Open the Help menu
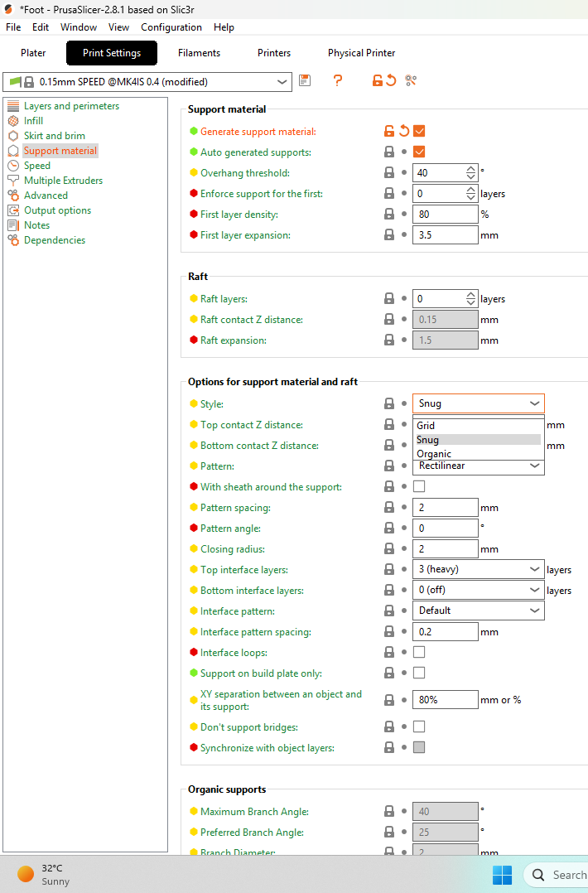 click(224, 27)
